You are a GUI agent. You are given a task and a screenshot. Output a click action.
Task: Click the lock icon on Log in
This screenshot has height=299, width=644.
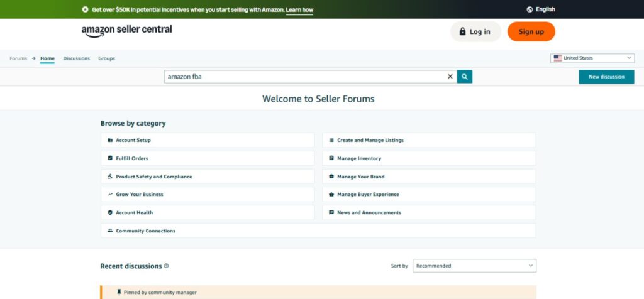pos(462,31)
